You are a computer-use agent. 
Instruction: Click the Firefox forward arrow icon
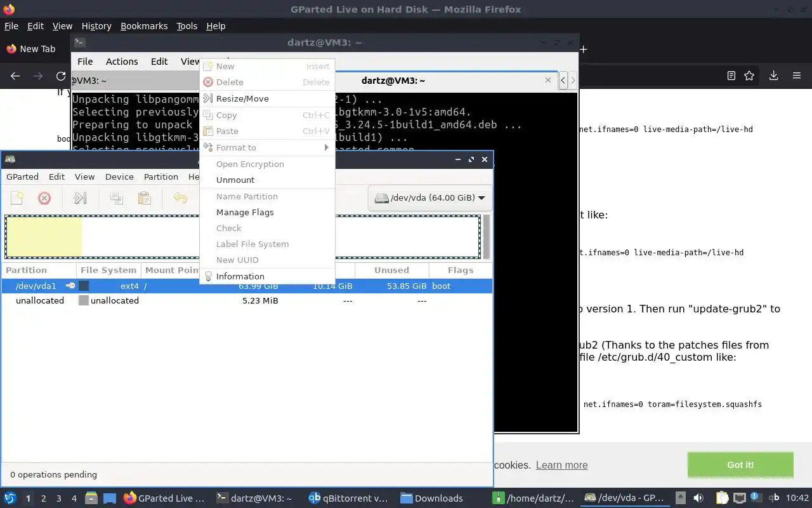[x=38, y=76]
